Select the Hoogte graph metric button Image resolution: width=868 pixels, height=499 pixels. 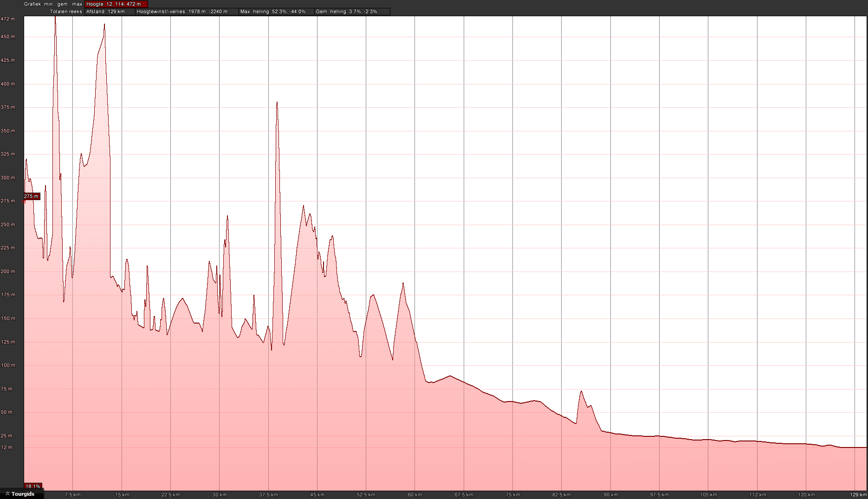click(x=116, y=4)
